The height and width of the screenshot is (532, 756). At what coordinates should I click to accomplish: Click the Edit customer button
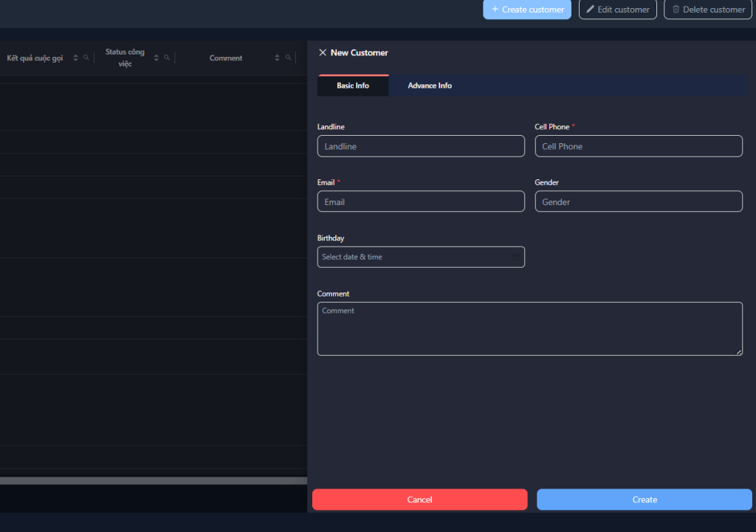617,10
